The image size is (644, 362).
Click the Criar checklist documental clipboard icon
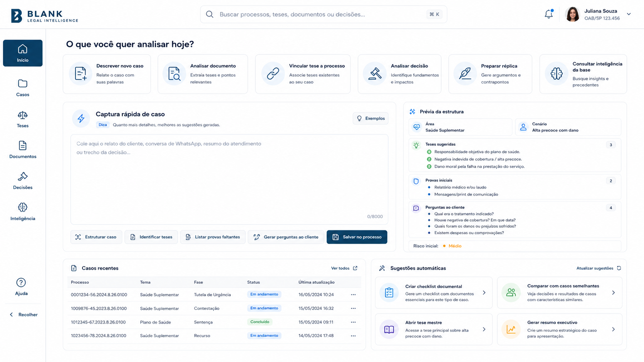click(389, 293)
